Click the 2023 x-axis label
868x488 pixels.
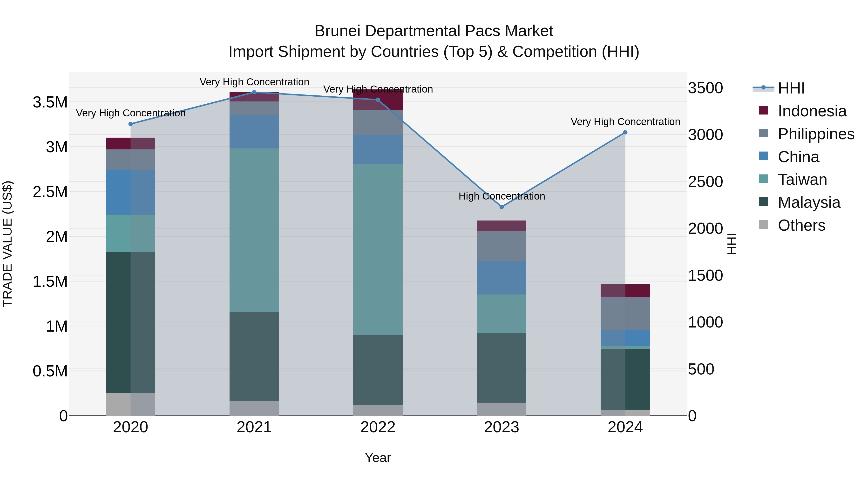[x=502, y=427]
